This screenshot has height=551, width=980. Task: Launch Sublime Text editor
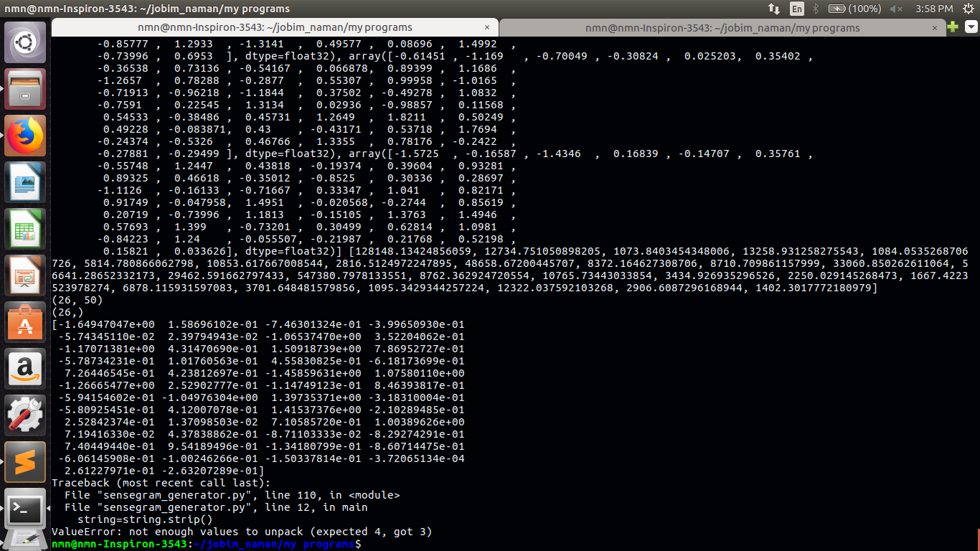(25, 462)
